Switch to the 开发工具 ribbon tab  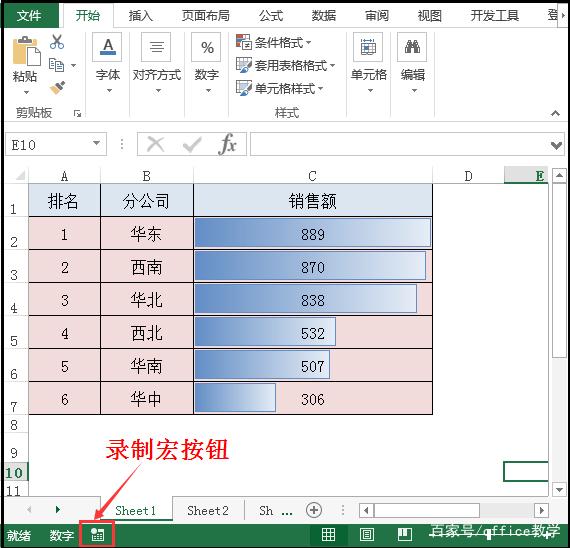click(x=494, y=16)
